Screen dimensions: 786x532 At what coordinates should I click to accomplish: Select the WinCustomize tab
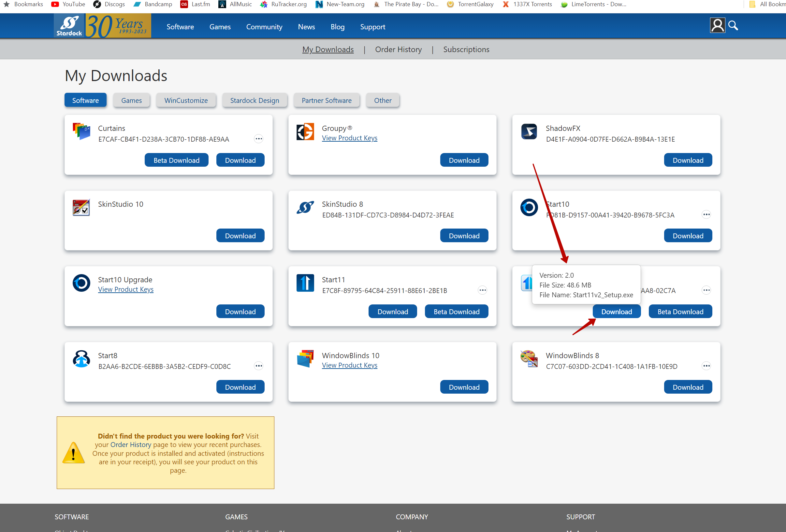pyautogui.click(x=186, y=100)
